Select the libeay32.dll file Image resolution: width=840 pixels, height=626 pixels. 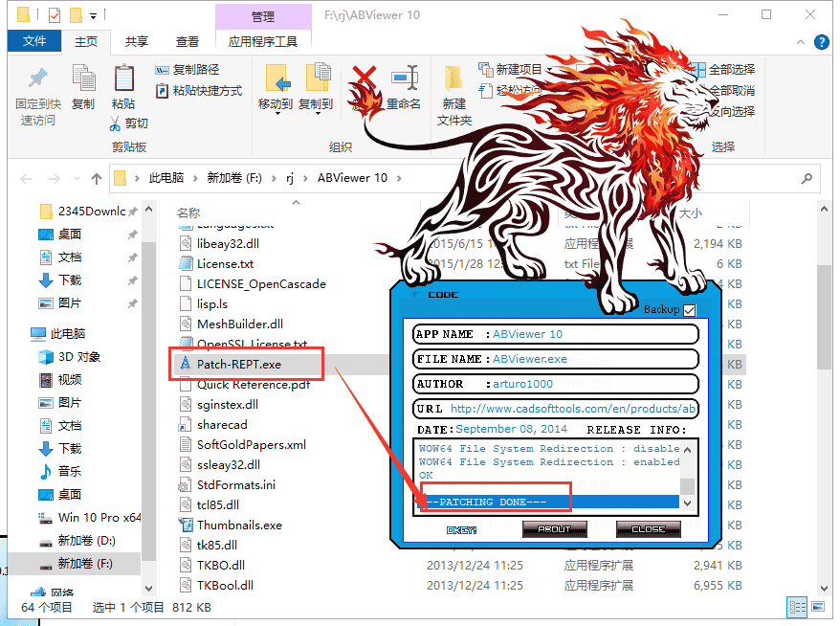point(228,244)
